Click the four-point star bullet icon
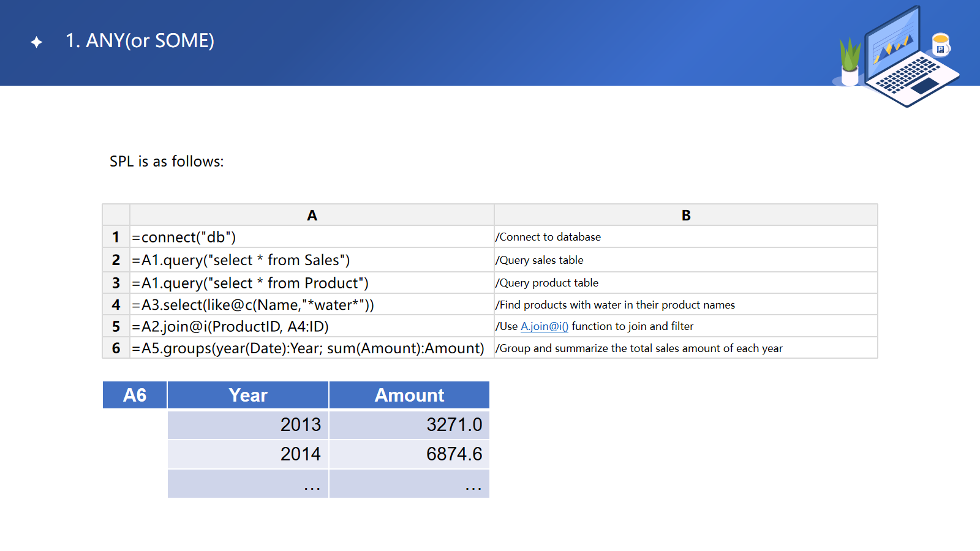The width and height of the screenshot is (980, 551). (37, 42)
